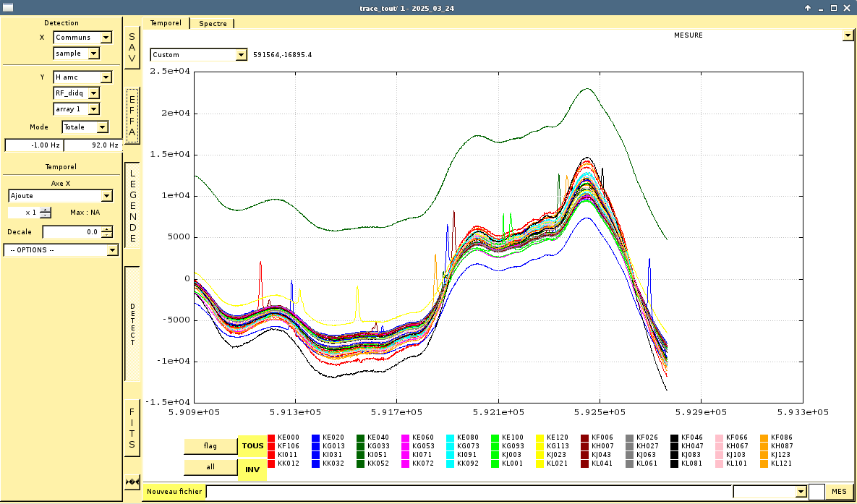Viewport: 857px width, 504px height.
Task: Select the Temporel tab
Action: coord(166,23)
